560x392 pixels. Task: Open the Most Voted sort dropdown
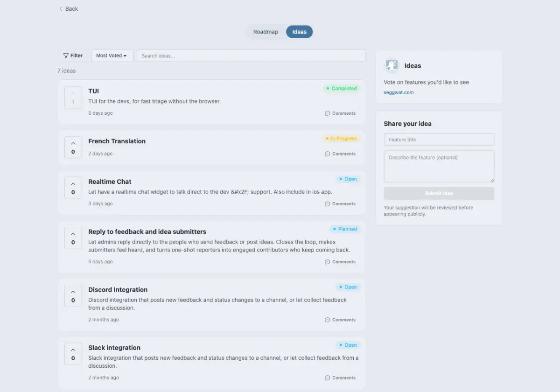pos(112,56)
